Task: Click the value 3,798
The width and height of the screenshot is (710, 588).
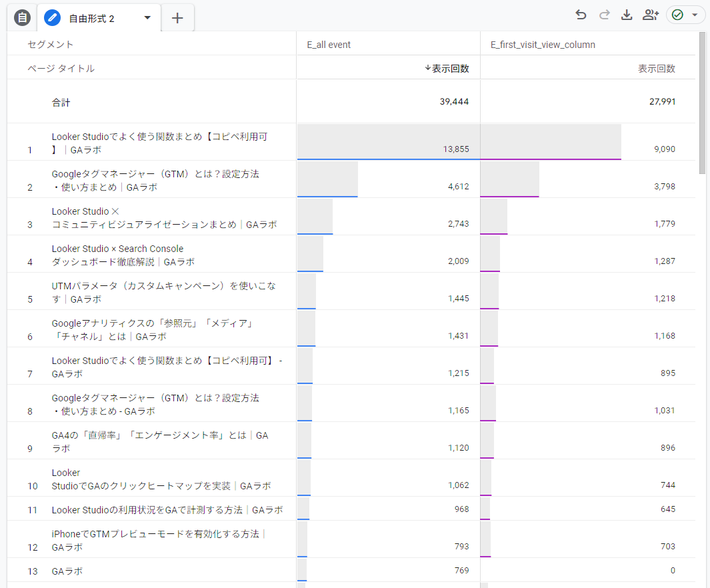Action: [664, 187]
